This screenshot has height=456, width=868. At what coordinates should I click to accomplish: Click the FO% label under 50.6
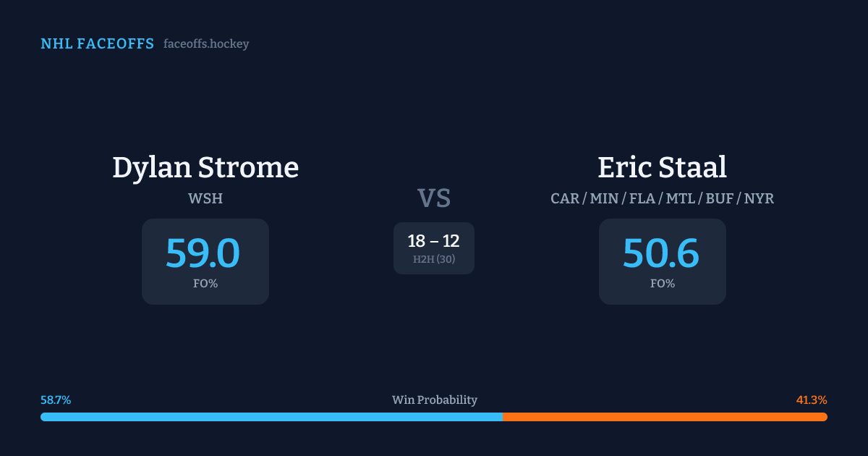[x=663, y=284]
